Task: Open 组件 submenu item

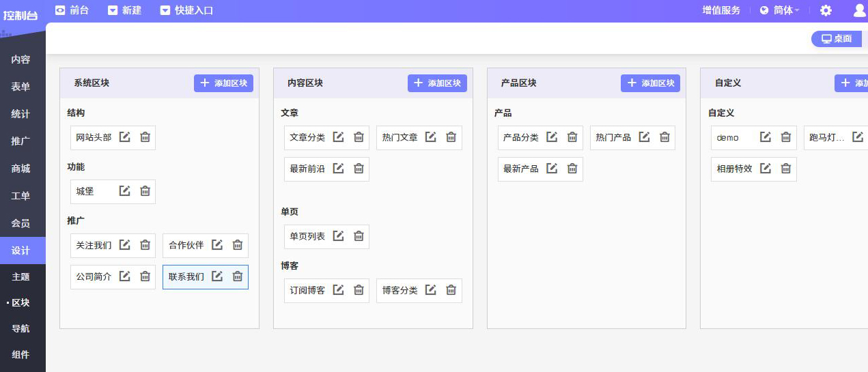Action: pyautogui.click(x=23, y=354)
